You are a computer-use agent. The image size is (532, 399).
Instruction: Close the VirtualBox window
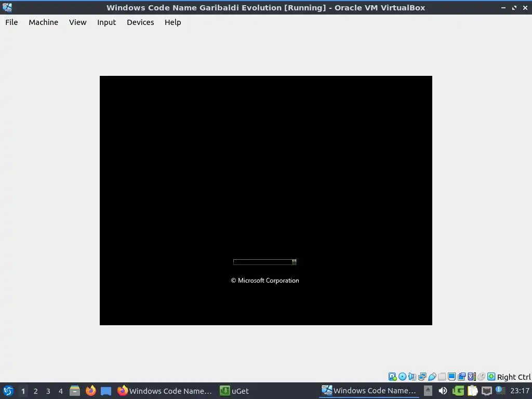(525, 7)
